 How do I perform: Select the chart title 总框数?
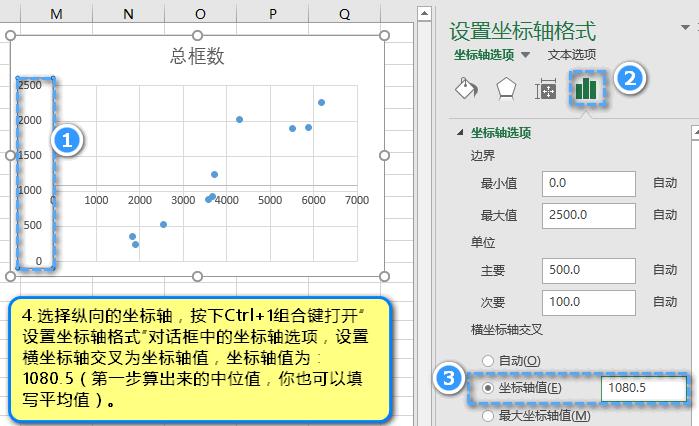click(197, 56)
